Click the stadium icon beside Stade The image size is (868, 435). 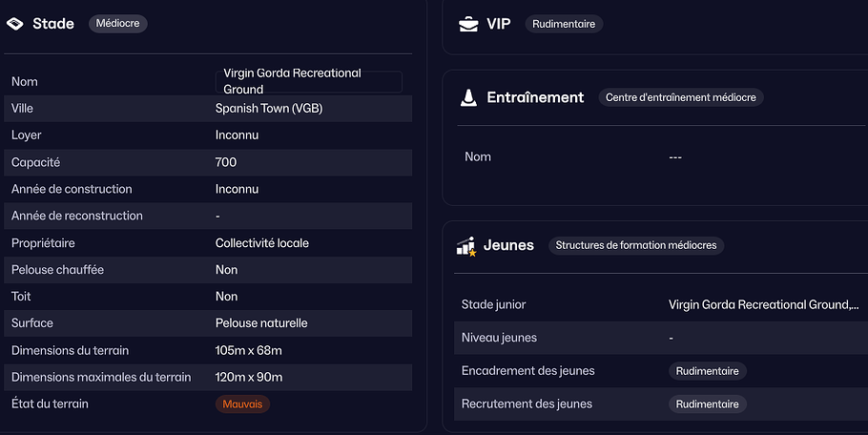pos(15,24)
